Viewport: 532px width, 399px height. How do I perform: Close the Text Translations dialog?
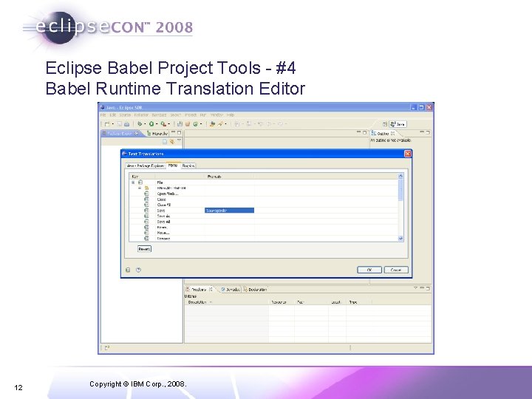tap(407, 154)
